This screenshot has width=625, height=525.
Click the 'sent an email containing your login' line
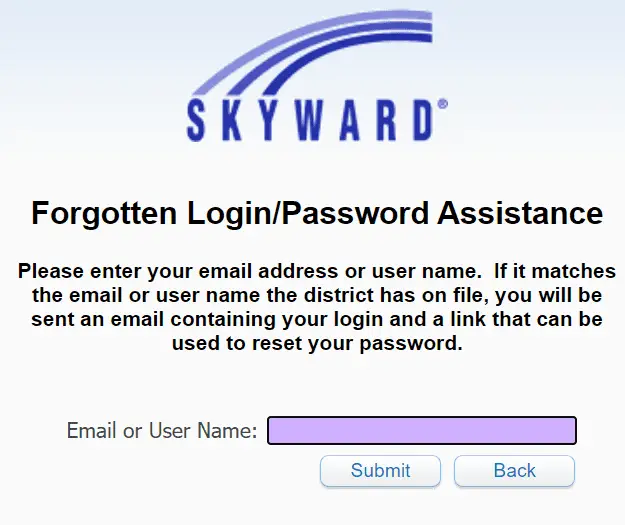(x=317, y=319)
